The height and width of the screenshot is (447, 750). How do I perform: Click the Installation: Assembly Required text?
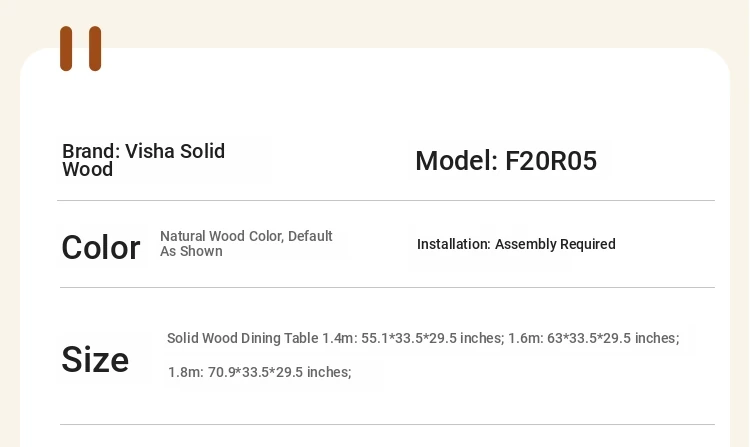516,244
